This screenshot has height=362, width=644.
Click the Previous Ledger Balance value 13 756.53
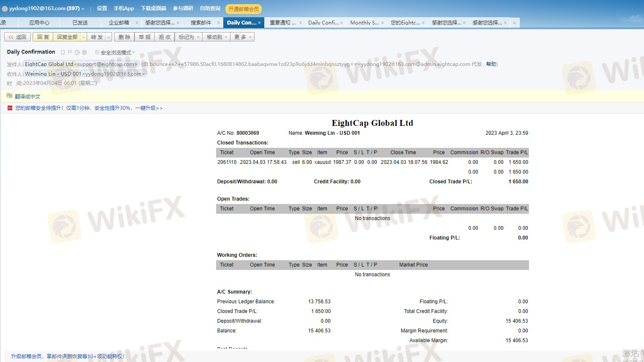[319, 302]
